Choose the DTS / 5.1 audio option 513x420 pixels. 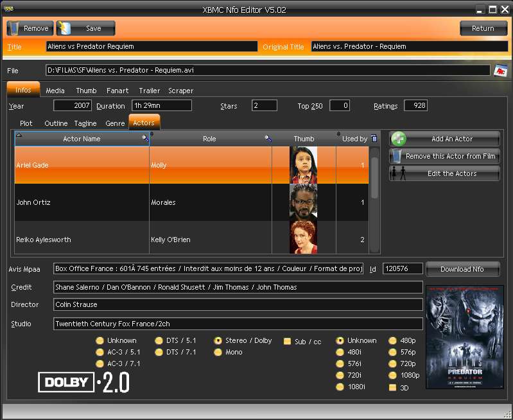159,341
